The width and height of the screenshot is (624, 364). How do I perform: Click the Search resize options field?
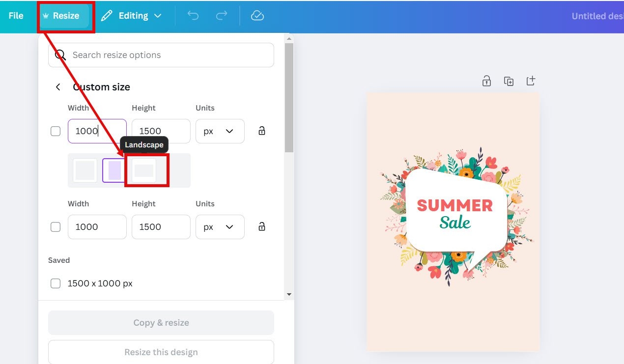pos(167,55)
